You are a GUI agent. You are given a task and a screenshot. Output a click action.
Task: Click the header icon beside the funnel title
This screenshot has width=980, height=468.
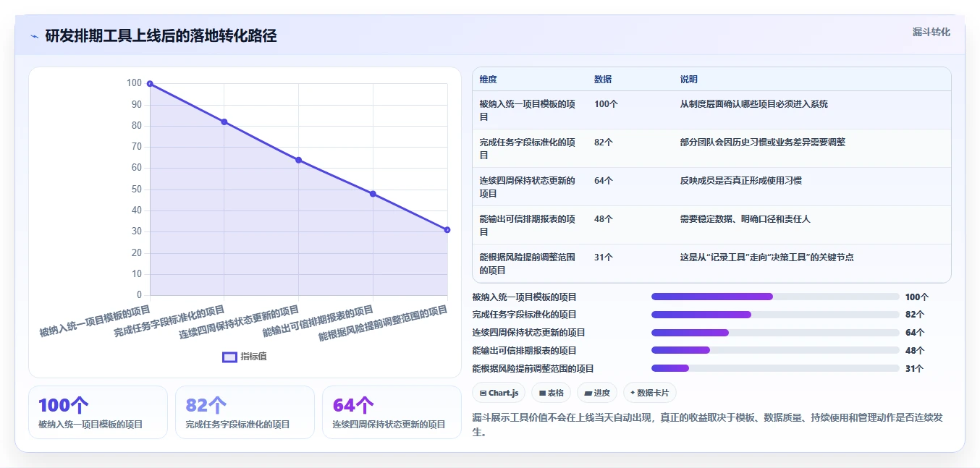[34, 36]
